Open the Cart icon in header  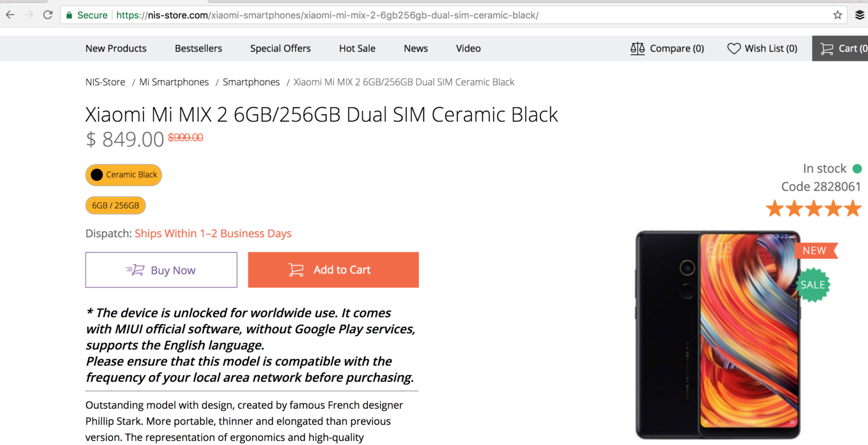827,49
